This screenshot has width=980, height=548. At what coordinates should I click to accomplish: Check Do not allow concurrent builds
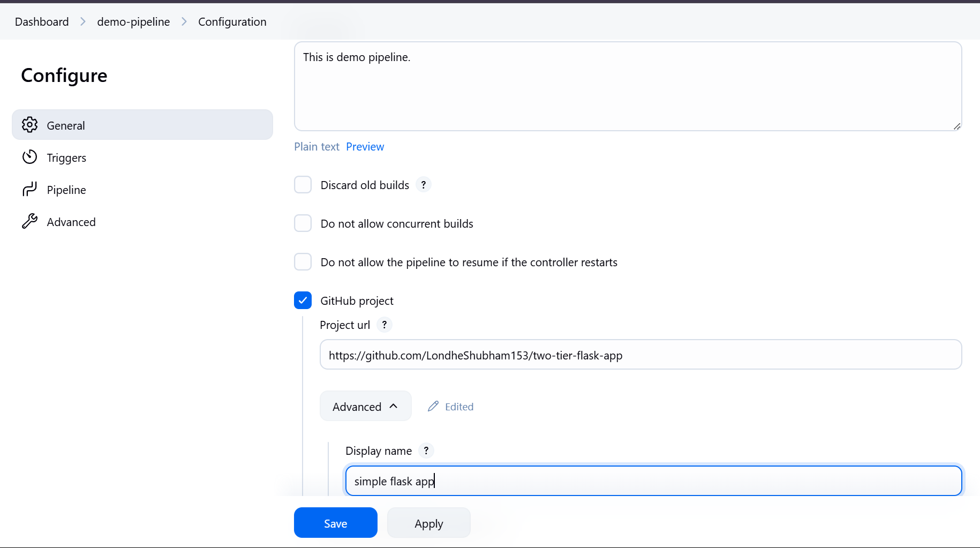pyautogui.click(x=303, y=223)
